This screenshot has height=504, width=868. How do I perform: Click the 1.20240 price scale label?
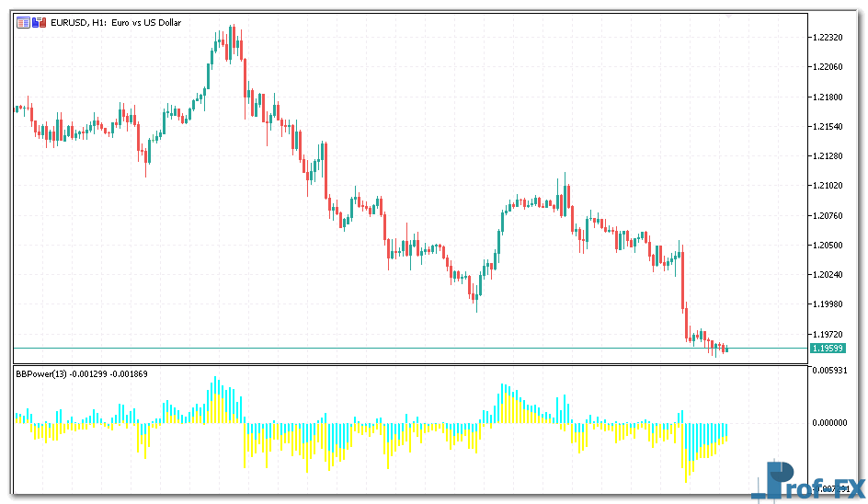pos(828,275)
